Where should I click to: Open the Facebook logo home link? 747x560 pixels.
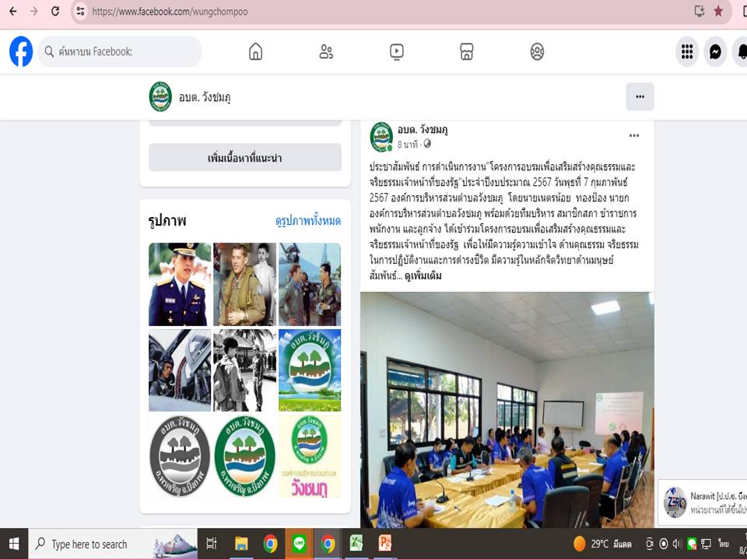[21, 51]
